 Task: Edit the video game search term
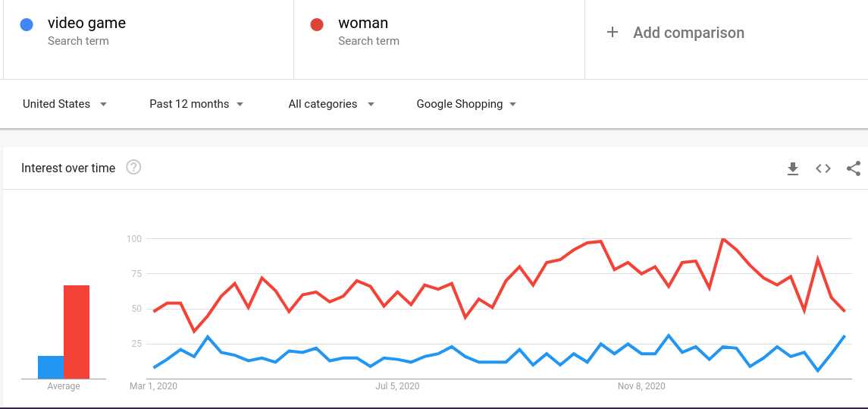pos(87,24)
